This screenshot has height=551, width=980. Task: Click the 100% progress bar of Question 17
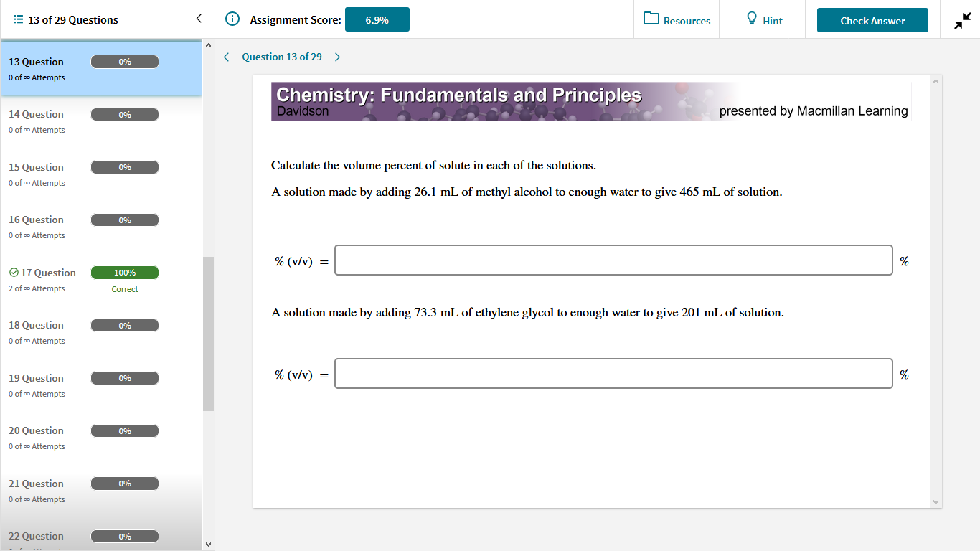125,273
